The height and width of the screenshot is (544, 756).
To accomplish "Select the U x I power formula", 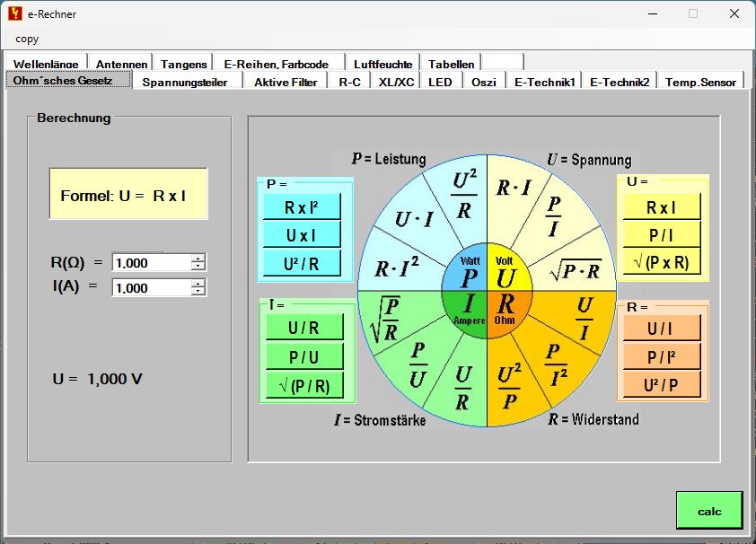I will point(302,235).
